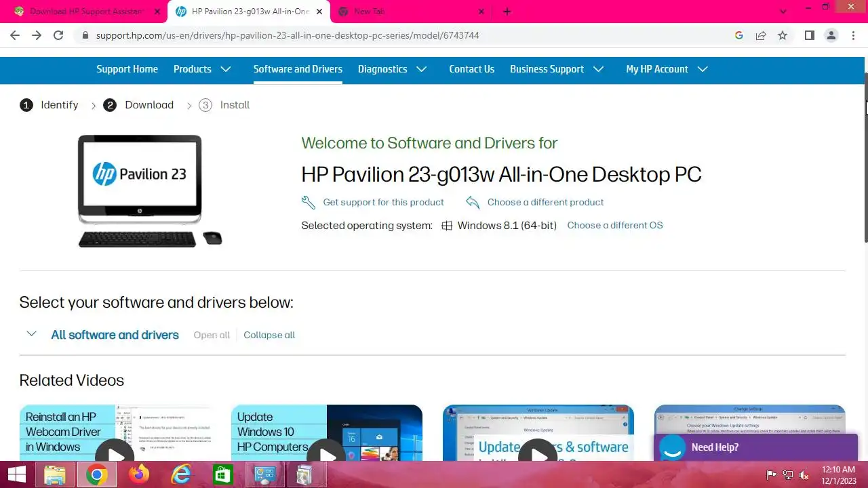This screenshot has width=868, height=488.
Task: Click the wrench support icon
Action: point(309,202)
